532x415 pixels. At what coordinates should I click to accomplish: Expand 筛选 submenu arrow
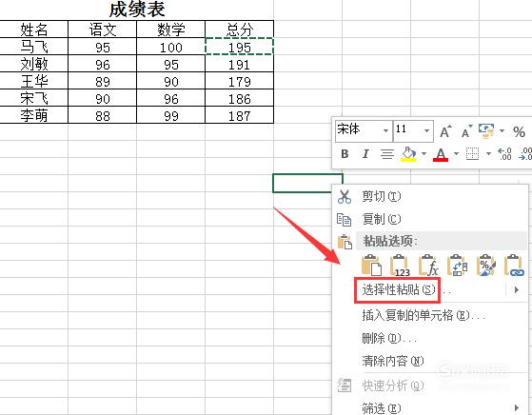[517, 407]
